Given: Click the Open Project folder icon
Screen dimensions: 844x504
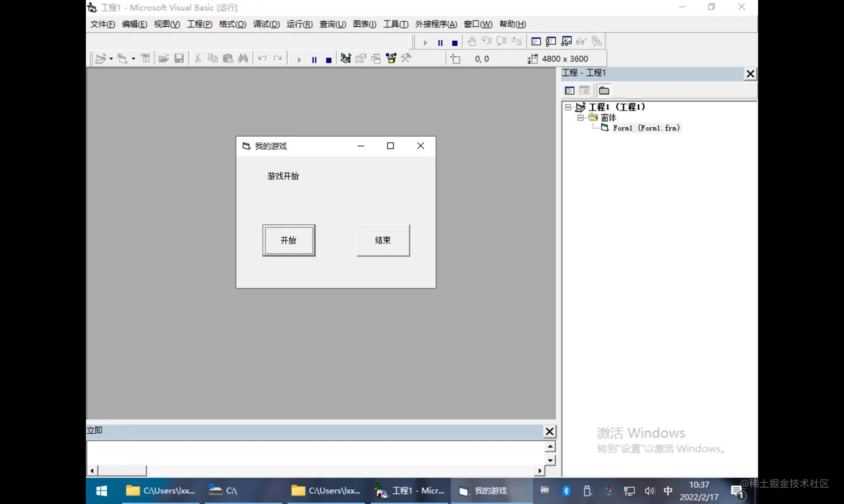Looking at the screenshot, I should click(x=164, y=59).
